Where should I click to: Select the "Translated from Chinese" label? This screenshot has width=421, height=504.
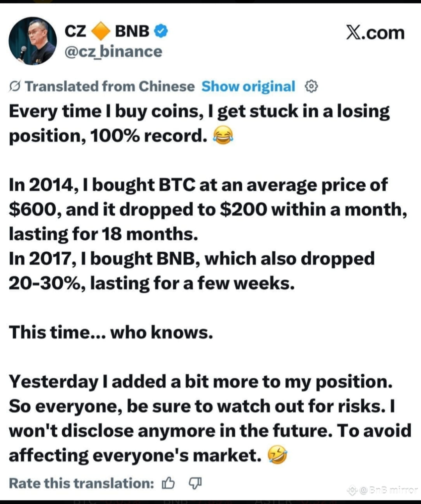110,86
